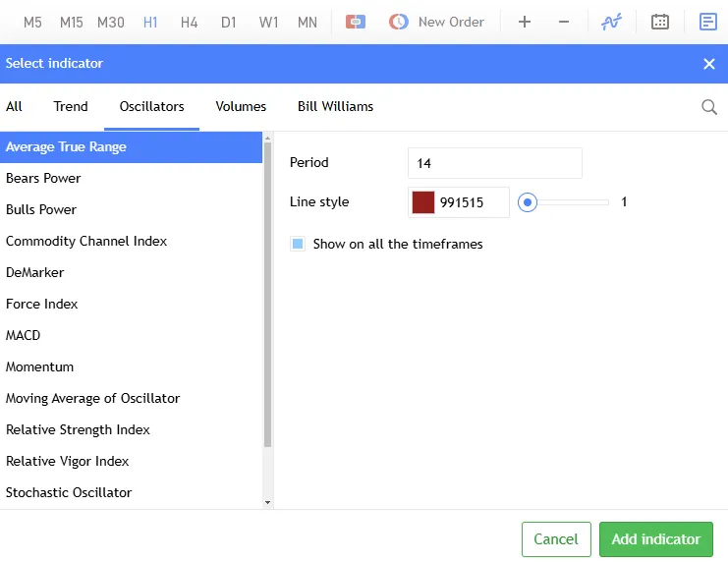
Task: Open the Volumes tab
Action: [x=241, y=107]
